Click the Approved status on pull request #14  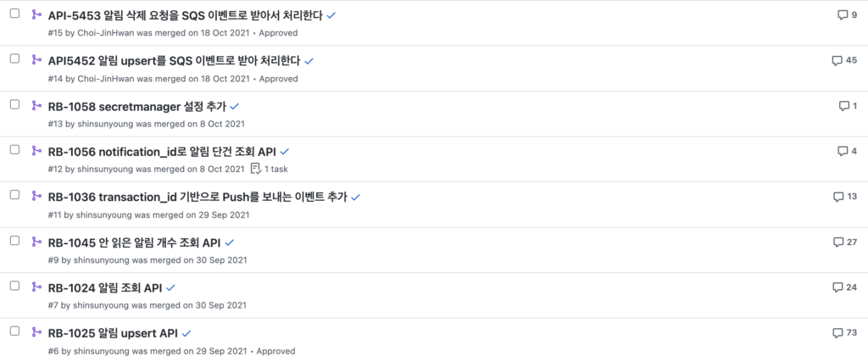[x=278, y=79]
